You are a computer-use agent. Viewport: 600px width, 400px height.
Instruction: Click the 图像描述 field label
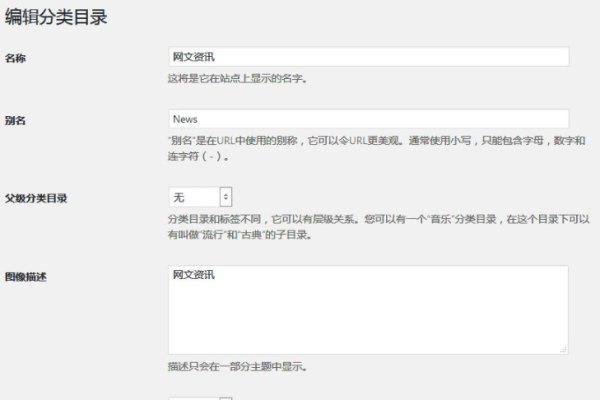point(26,277)
